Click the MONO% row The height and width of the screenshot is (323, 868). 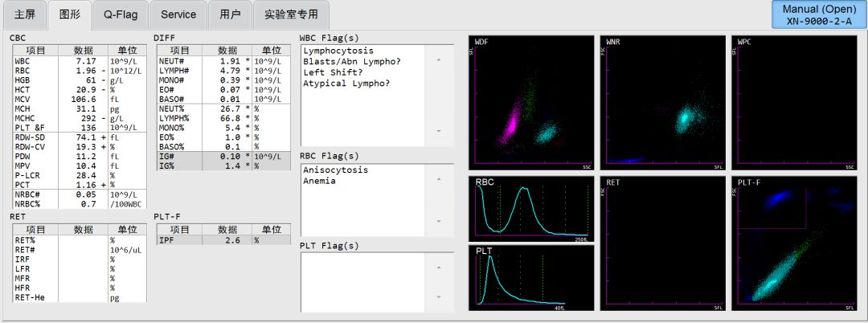(223, 128)
